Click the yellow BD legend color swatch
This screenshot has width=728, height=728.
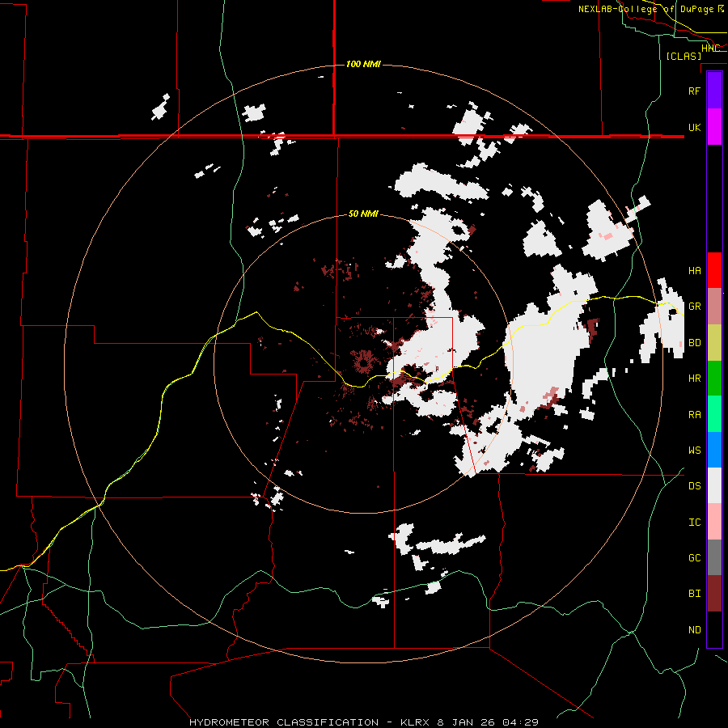click(x=714, y=343)
